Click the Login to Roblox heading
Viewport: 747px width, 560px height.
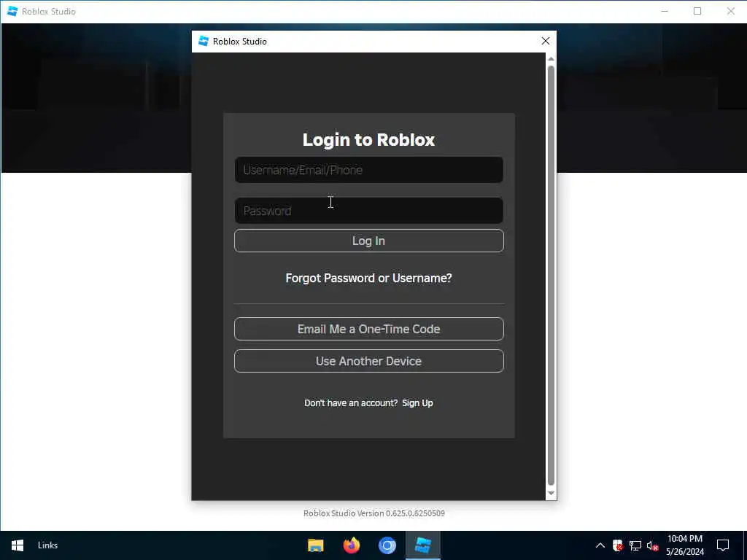coord(368,139)
